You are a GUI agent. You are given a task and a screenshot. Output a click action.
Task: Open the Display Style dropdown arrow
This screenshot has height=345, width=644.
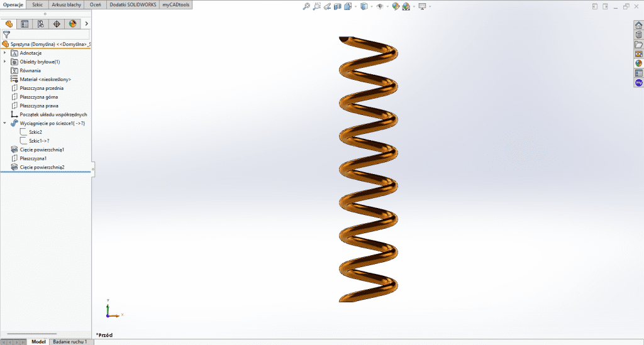(370, 6)
